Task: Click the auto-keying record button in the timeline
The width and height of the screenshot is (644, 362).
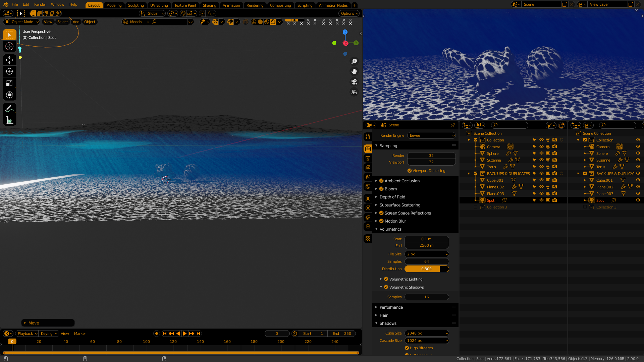Action: [x=156, y=334]
